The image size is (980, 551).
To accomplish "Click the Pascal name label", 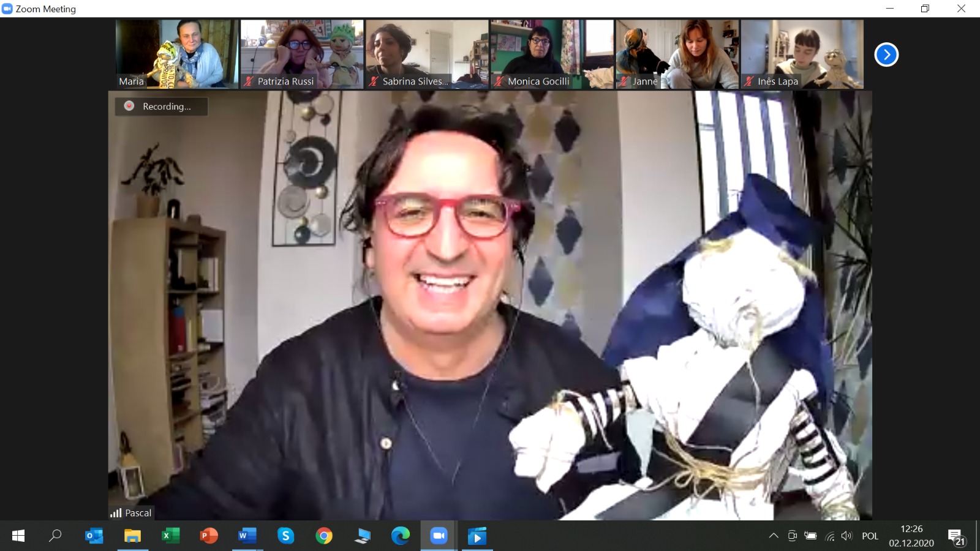I will point(138,513).
